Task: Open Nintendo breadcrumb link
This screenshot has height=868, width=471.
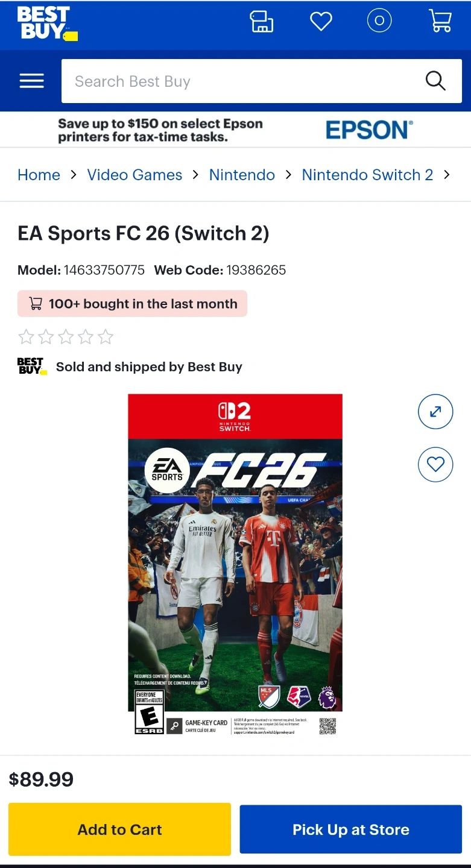Action: click(242, 175)
